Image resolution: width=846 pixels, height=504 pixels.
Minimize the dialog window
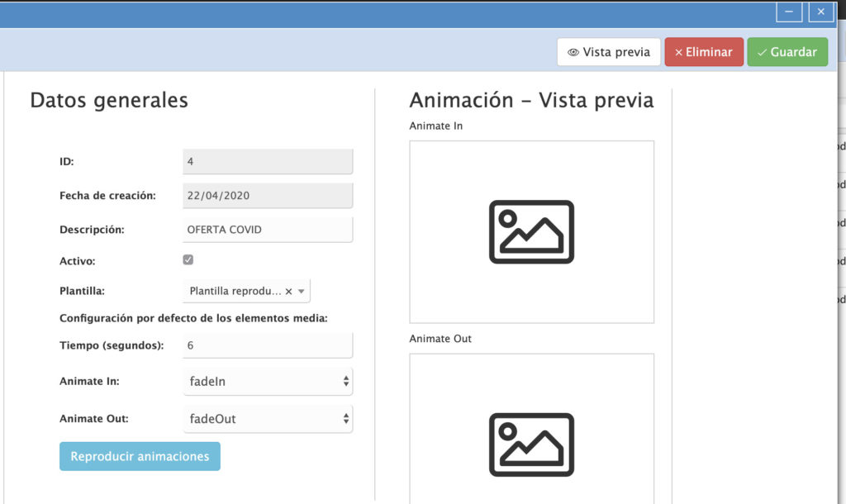(x=789, y=12)
